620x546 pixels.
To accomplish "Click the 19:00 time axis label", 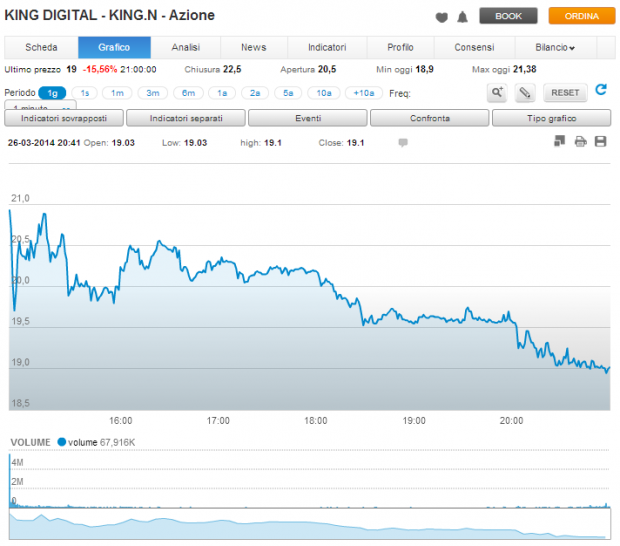I will pyautogui.click(x=414, y=421).
